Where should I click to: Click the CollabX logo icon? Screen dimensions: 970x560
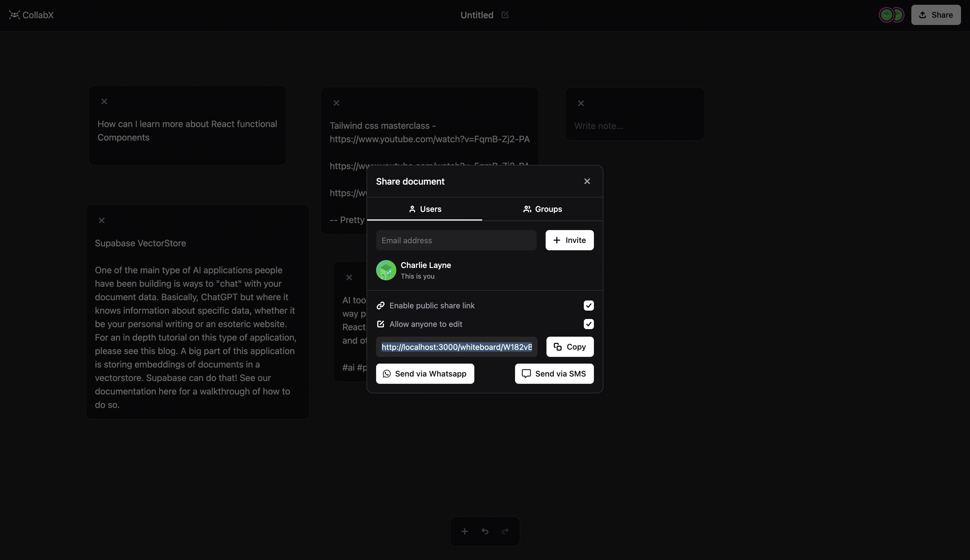pyautogui.click(x=14, y=15)
